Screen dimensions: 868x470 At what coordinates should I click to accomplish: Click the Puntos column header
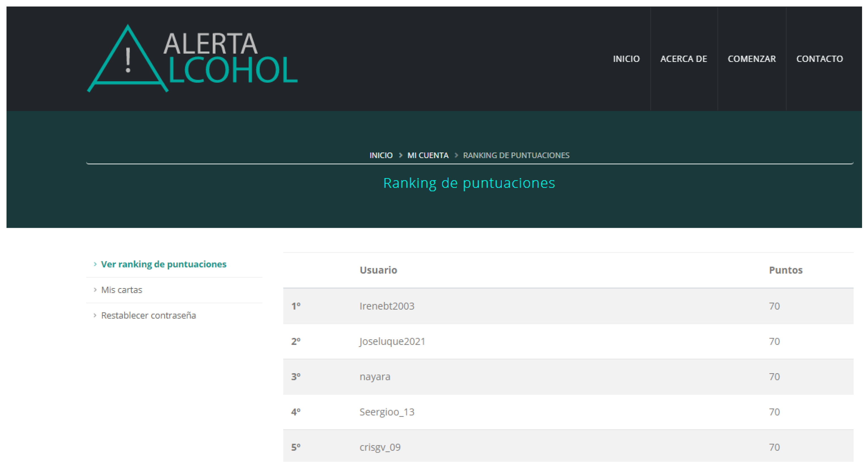pos(785,270)
